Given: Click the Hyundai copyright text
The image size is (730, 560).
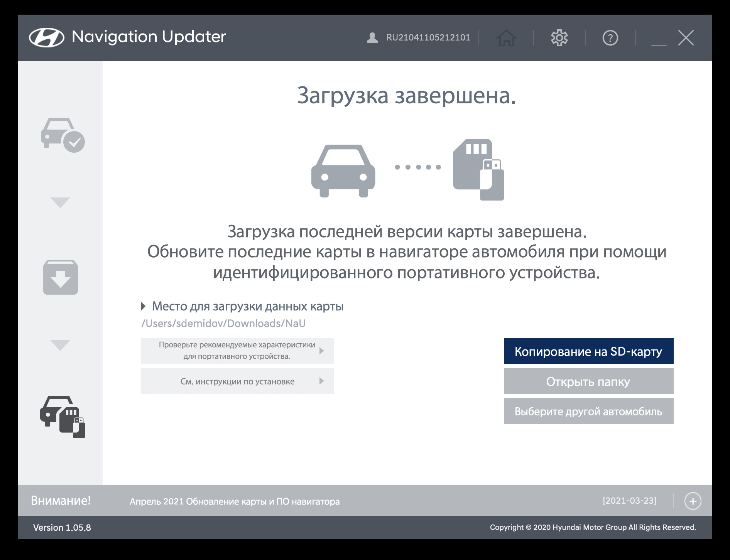Looking at the screenshot, I should click(x=593, y=527).
